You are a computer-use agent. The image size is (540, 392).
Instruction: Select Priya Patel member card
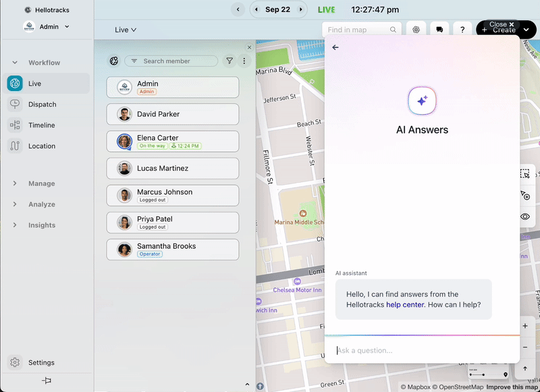pos(173,223)
